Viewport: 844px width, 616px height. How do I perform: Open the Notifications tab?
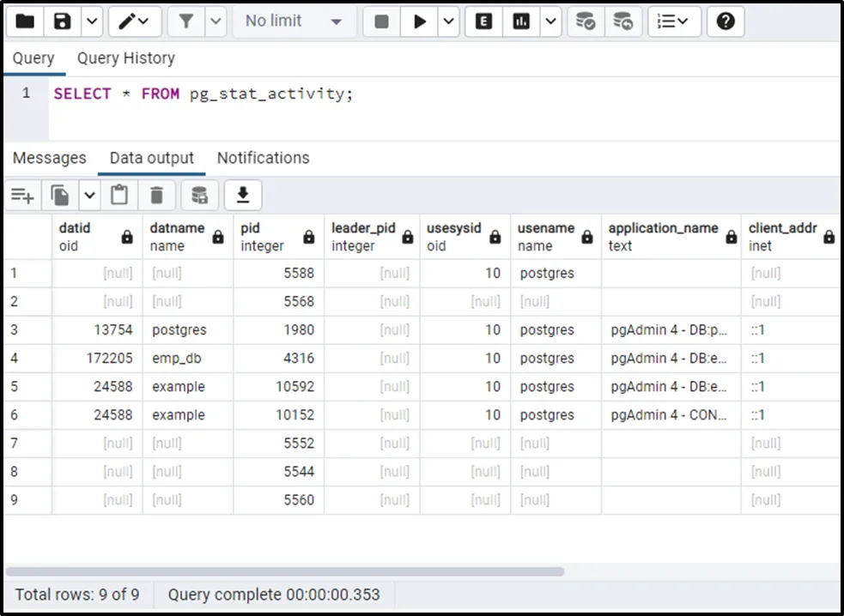(263, 158)
